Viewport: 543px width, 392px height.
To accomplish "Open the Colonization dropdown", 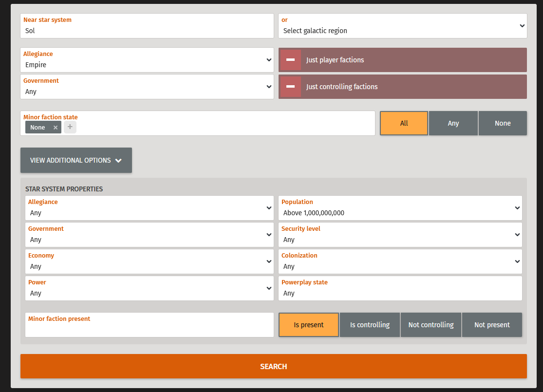I will (400, 261).
